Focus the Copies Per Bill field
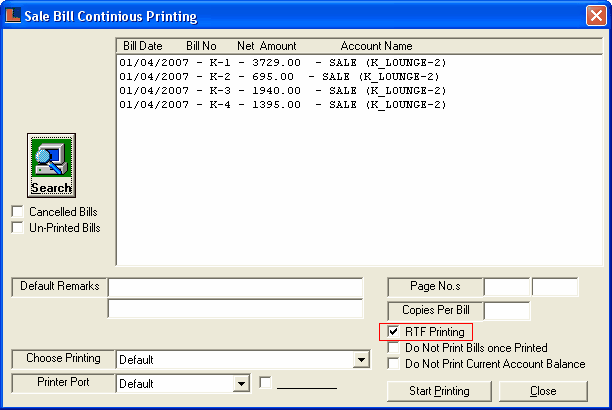Image resolution: width=612 pixels, height=410 pixels. pyautogui.click(x=506, y=311)
